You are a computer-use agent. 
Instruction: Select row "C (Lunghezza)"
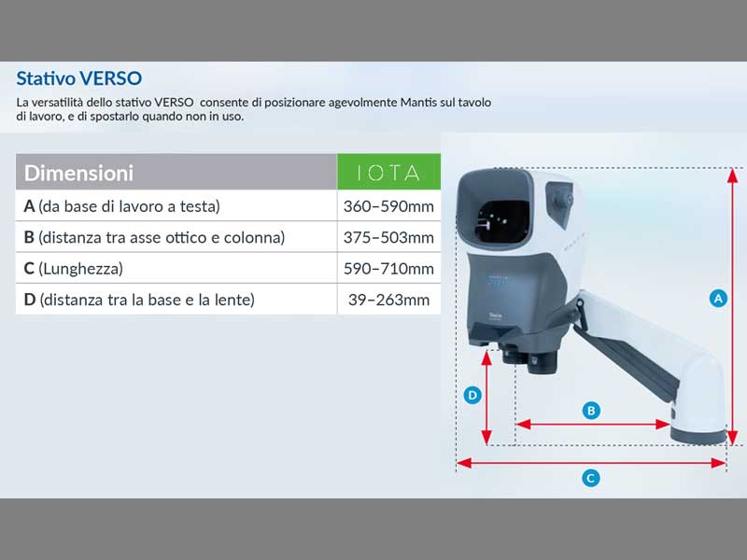[x=228, y=268]
